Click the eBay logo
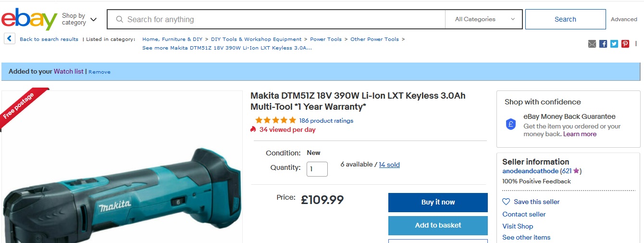644x243 pixels. point(29,19)
